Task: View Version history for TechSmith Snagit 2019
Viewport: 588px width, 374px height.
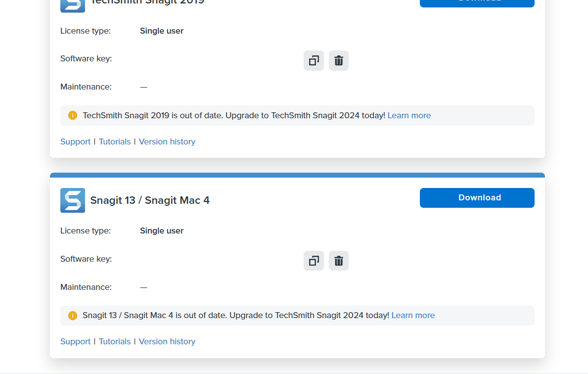Action: point(167,142)
